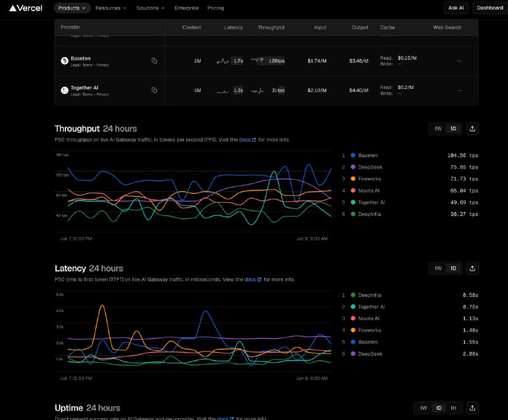508x420 pixels.
Task: Export the Throughput chart
Action: [472, 128]
